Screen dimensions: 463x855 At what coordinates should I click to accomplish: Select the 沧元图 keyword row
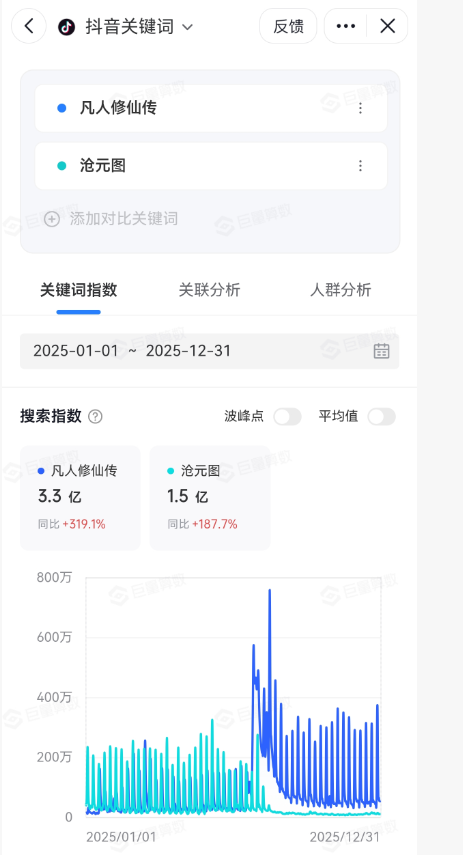pos(211,166)
